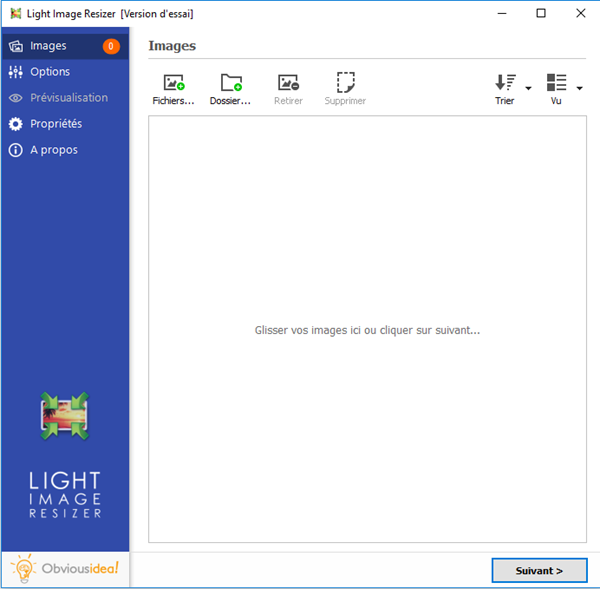Click the app icon in title bar

(16, 14)
